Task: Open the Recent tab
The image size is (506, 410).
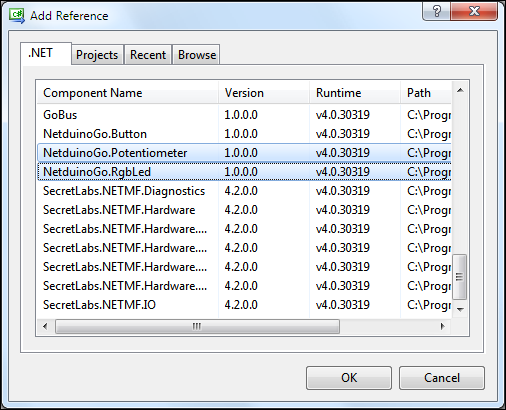Action: point(148,55)
